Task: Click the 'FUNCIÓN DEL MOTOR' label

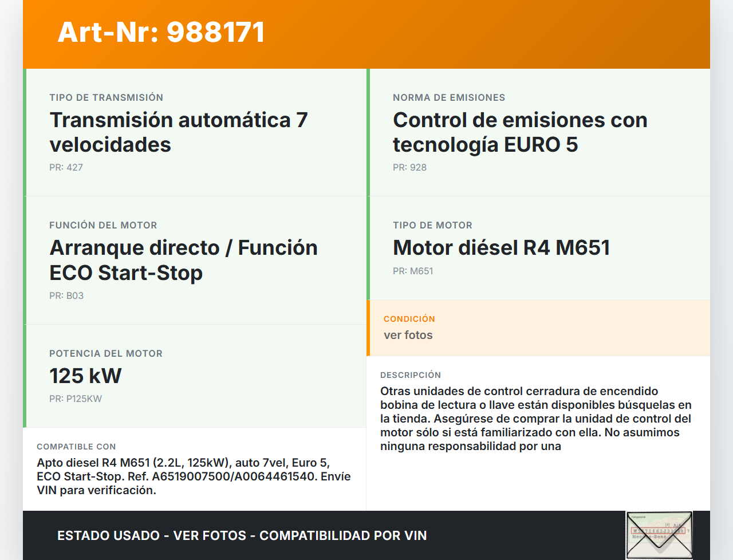Action: [x=103, y=225]
